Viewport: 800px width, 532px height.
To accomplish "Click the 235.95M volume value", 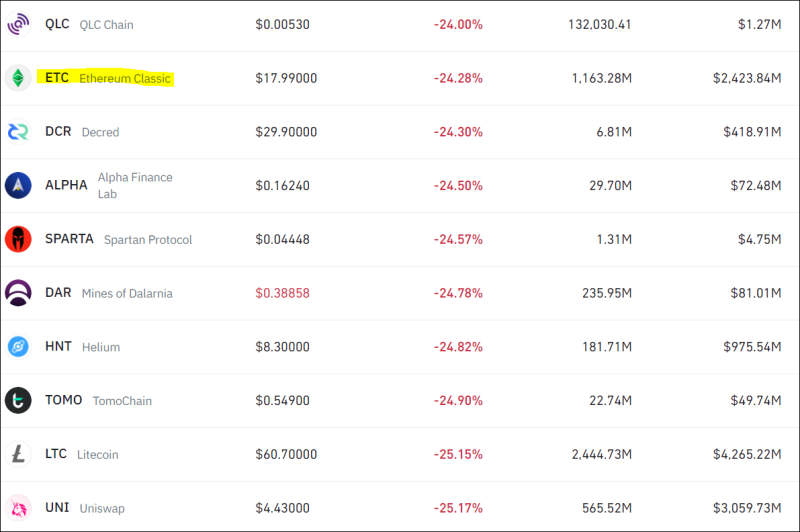I will tap(607, 293).
